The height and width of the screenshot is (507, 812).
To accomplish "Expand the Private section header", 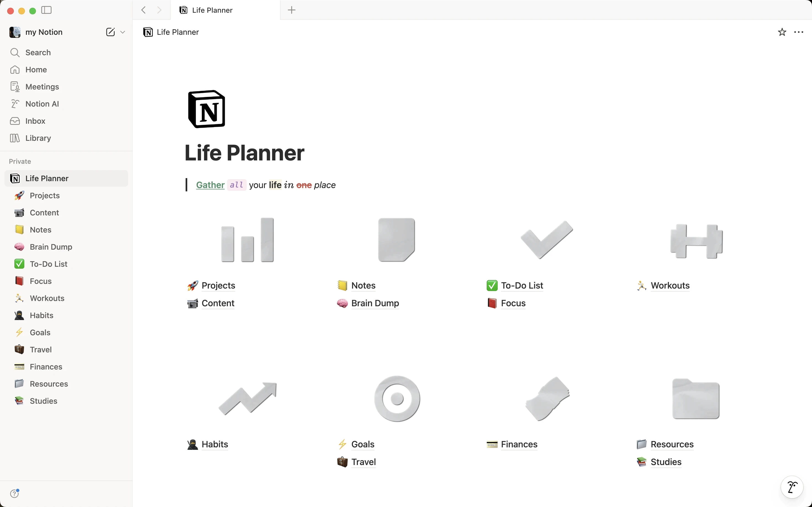I will pyautogui.click(x=20, y=161).
